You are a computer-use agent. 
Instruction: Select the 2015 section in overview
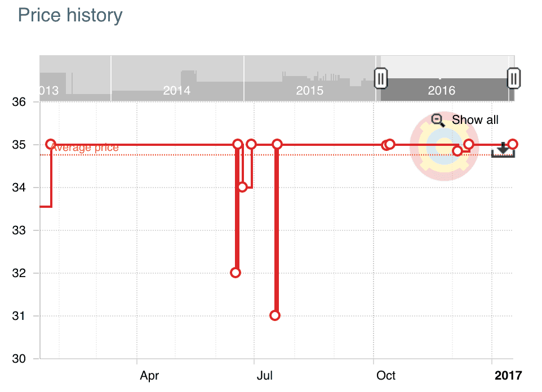(x=310, y=78)
